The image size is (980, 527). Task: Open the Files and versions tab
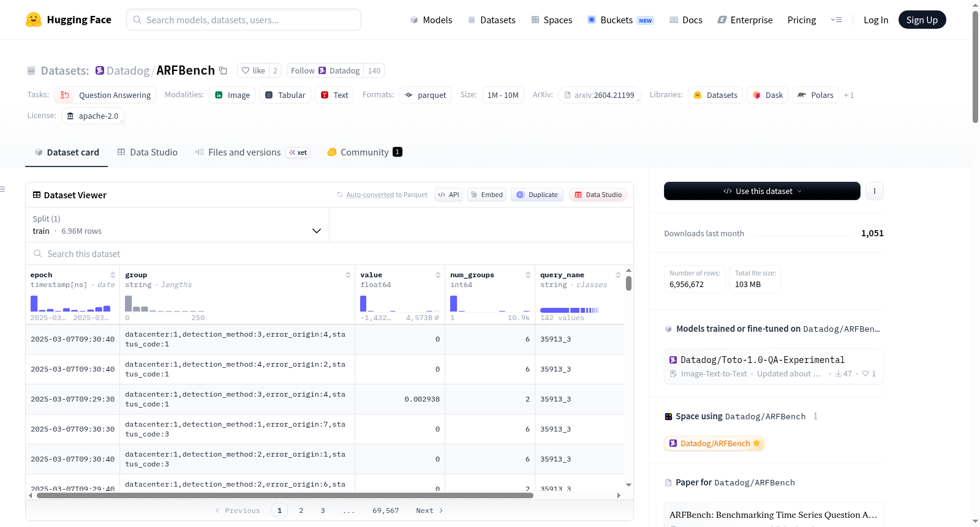(x=252, y=152)
